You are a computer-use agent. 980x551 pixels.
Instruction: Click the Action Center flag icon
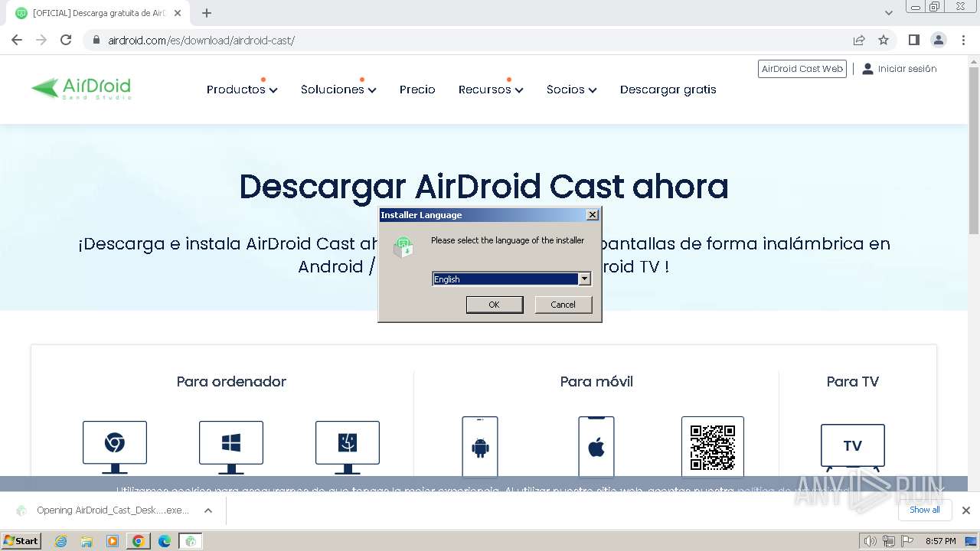[x=907, y=541]
